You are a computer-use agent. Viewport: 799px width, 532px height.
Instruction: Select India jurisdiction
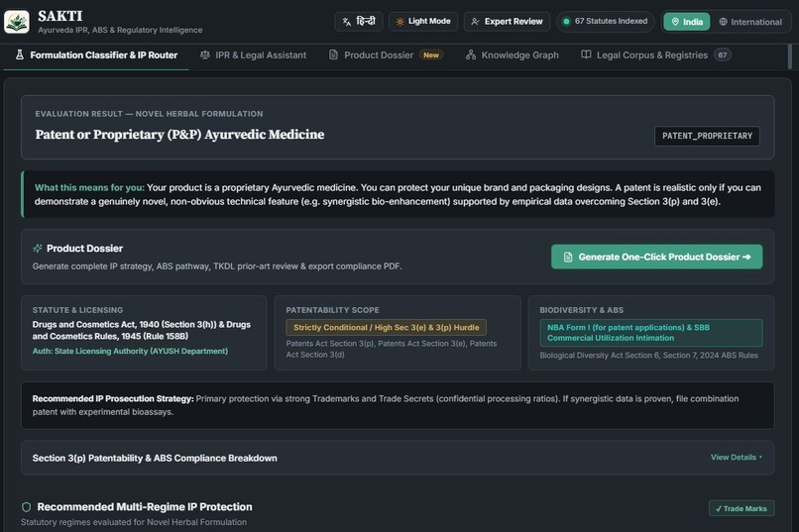(x=686, y=22)
